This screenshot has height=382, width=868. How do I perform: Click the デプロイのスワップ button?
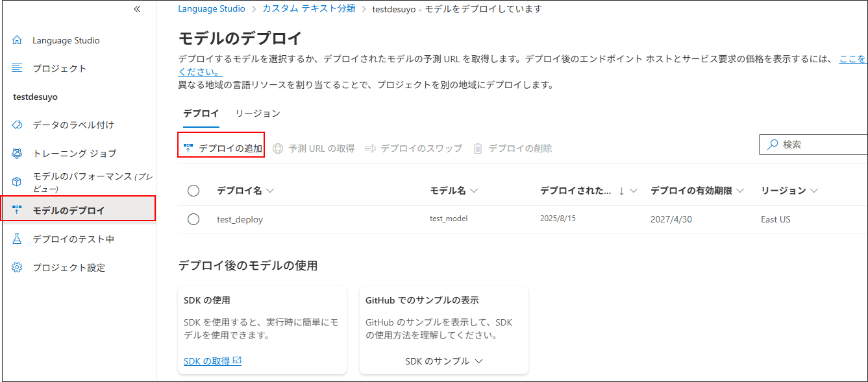click(414, 149)
